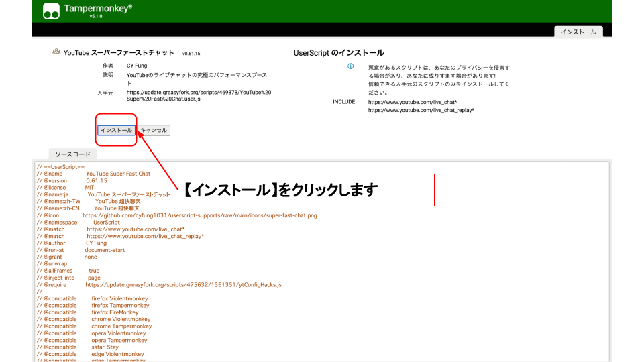Screen dimensions: 644x362
Task: Click the live_chat_replay* URL in the INCLUDE list
Action: pyautogui.click(x=421, y=110)
